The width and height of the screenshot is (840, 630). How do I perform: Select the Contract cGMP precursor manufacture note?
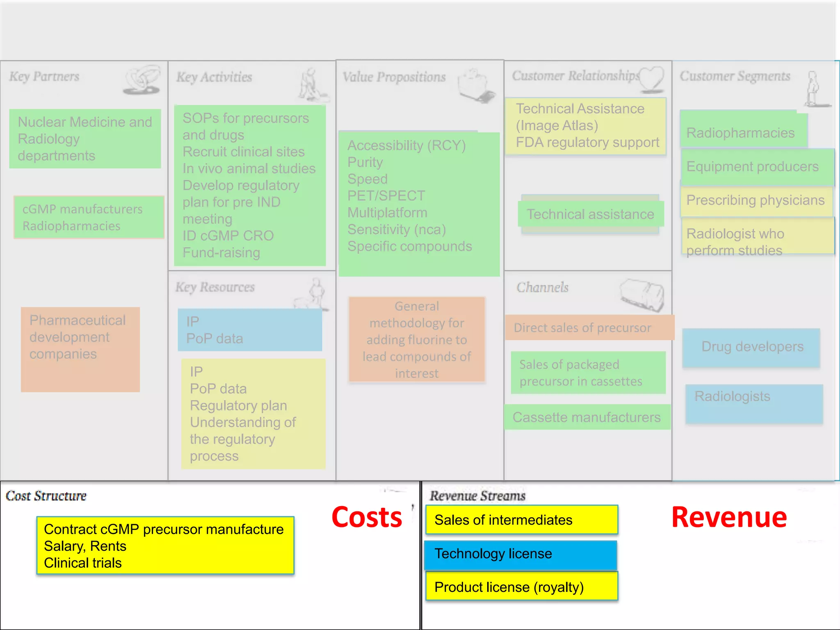pyautogui.click(x=165, y=546)
